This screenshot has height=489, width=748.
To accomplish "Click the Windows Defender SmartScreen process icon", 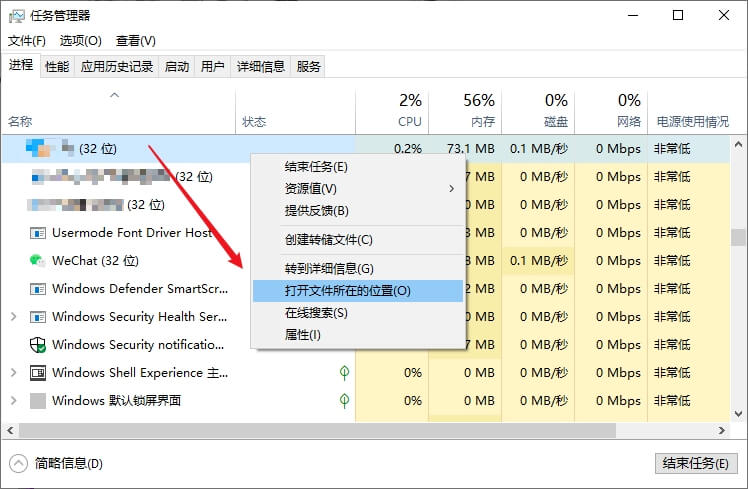I will (x=38, y=289).
